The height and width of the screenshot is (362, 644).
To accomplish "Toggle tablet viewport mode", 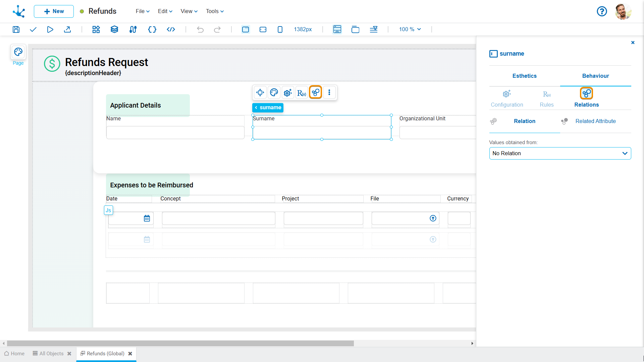I will (263, 29).
